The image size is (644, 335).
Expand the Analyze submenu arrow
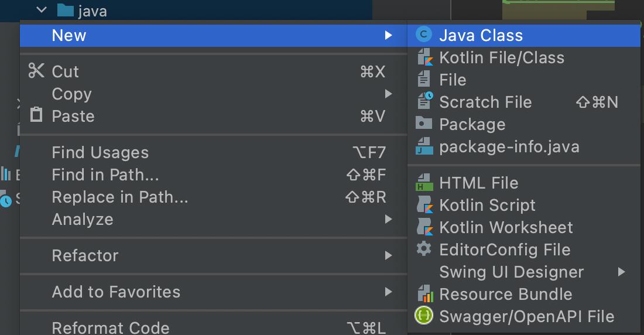pyautogui.click(x=388, y=219)
